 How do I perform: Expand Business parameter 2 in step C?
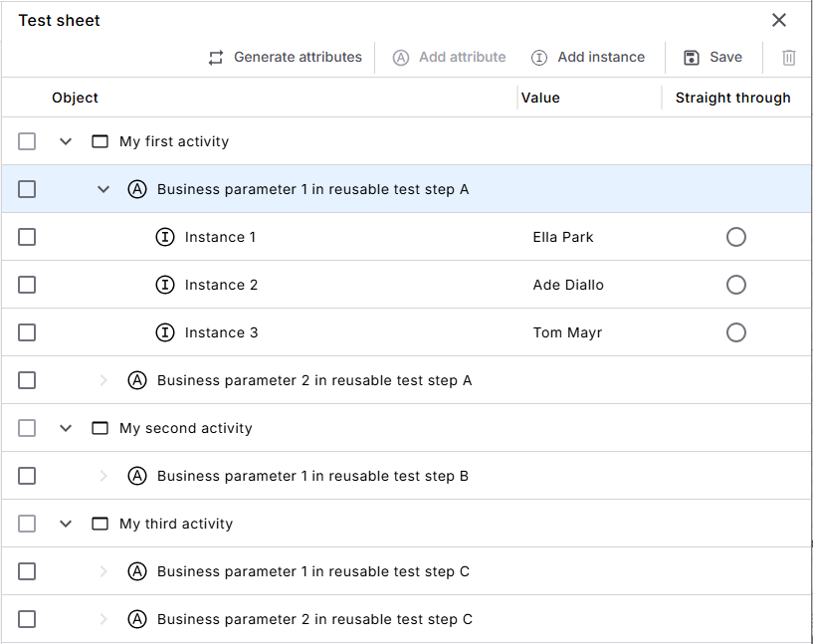click(103, 619)
